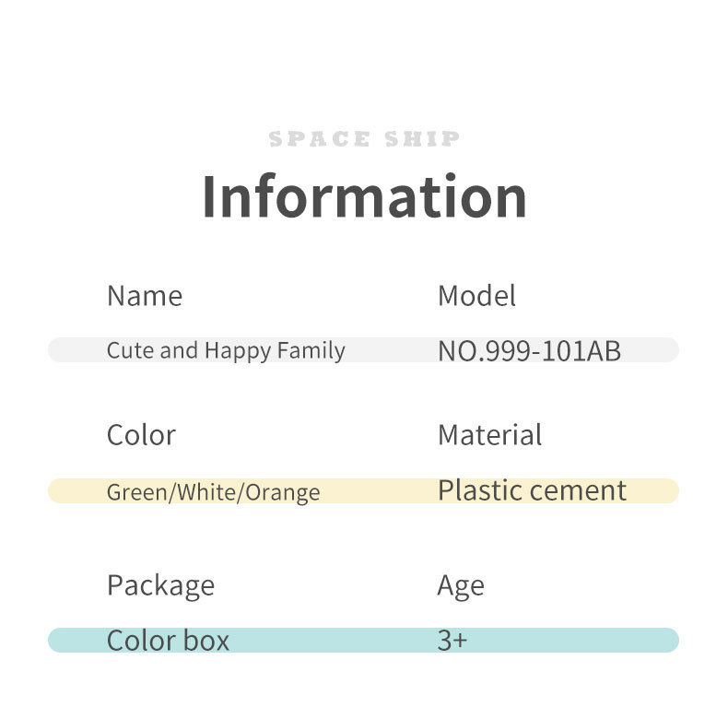The height and width of the screenshot is (719, 728).
Task: Click the NO.999-101AB model number
Action: tap(529, 351)
